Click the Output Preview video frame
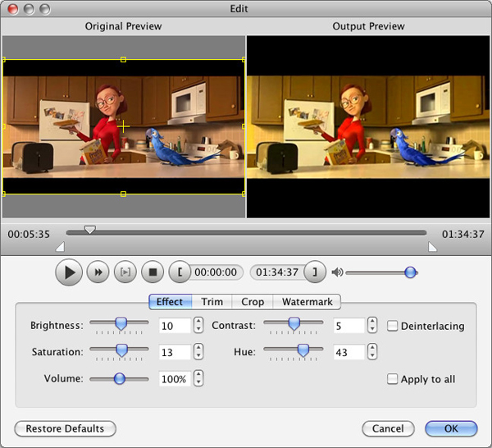 [368, 127]
